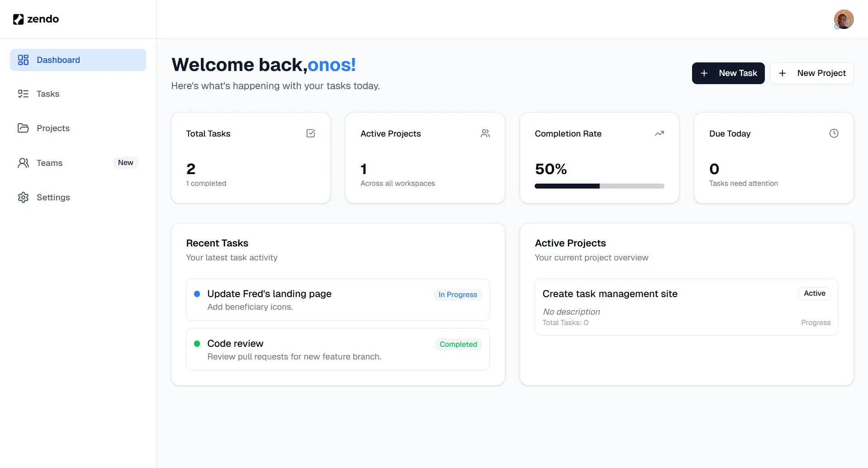Viewport: 868px width, 468px height.
Task: Click the Teams people icon in sidebar
Action: [23, 163]
